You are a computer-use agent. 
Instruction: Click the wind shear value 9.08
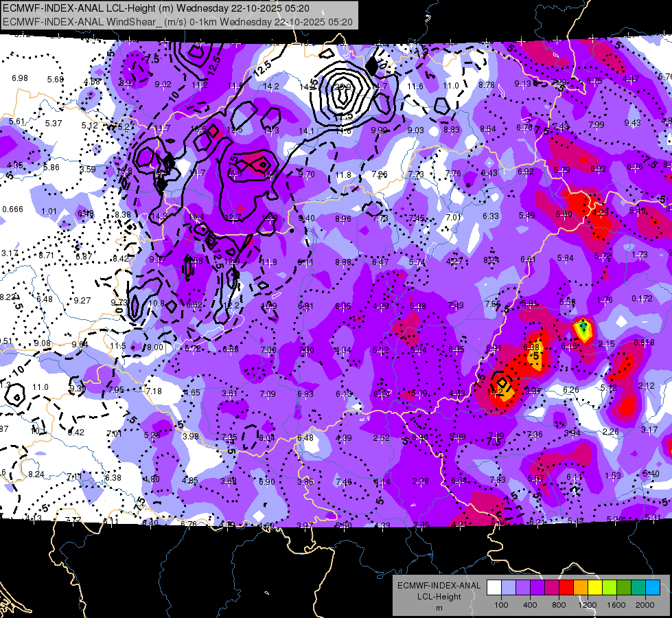coord(42,343)
